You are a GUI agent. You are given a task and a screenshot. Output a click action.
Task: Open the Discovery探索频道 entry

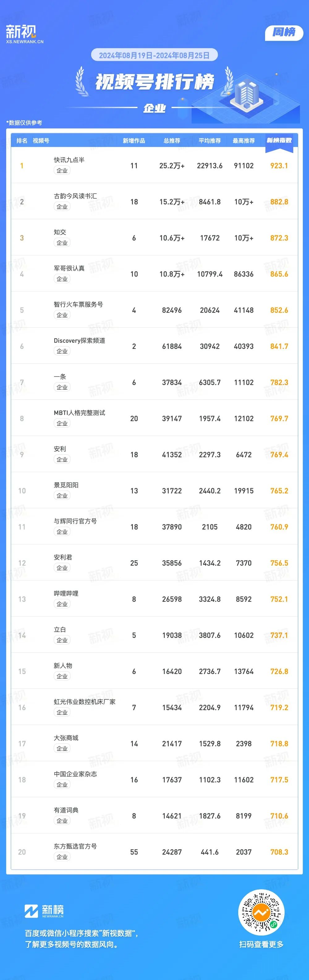point(79,341)
